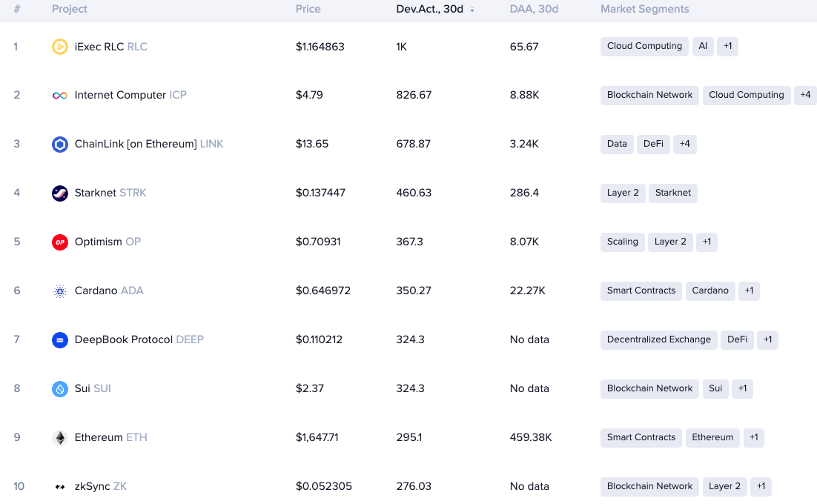
Task: Open ChainLink [on Ethereum] project link
Action: 148,145
